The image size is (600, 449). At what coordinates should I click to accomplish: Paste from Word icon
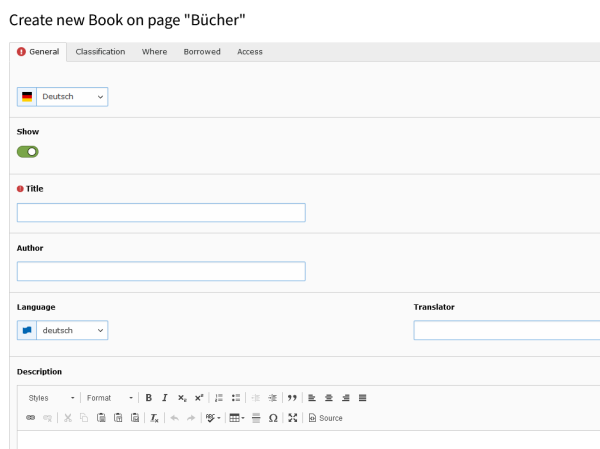(x=135, y=418)
